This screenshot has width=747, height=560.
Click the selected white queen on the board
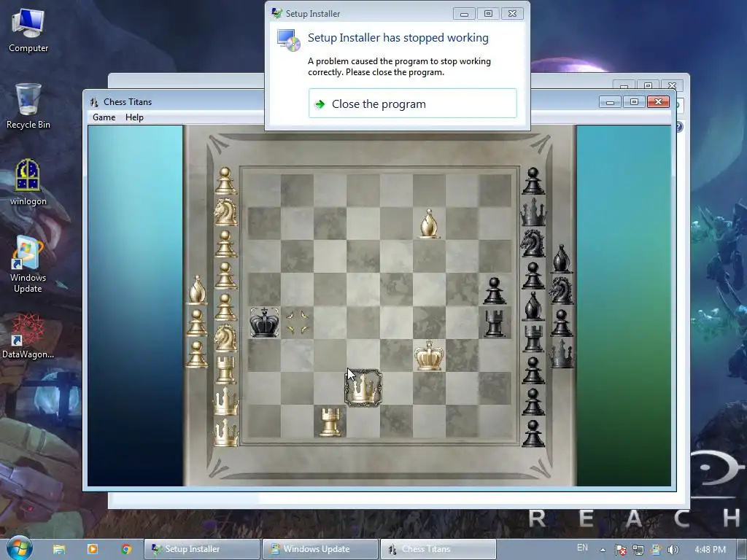pyautogui.click(x=363, y=388)
